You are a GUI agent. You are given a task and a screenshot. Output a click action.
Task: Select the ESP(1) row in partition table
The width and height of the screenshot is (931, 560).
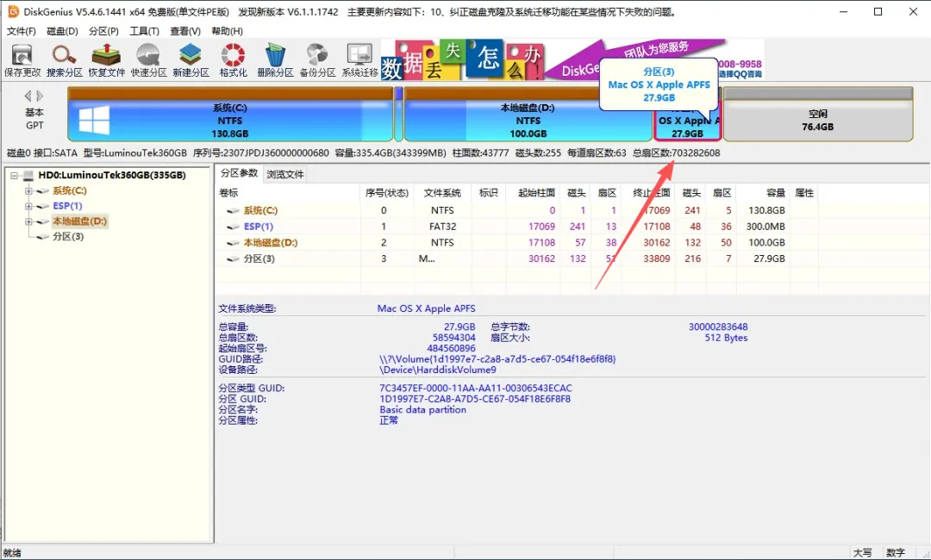tap(518, 227)
